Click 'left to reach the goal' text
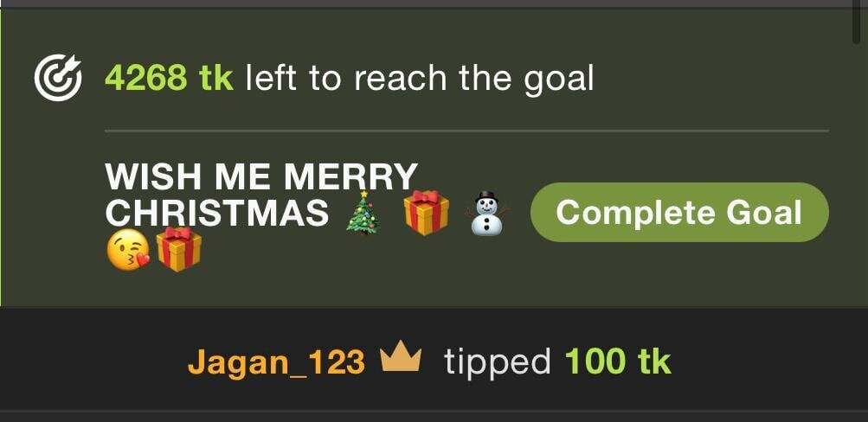The height and width of the screenshot is (422, 868). pyautogui.click(x=419, y=78)
